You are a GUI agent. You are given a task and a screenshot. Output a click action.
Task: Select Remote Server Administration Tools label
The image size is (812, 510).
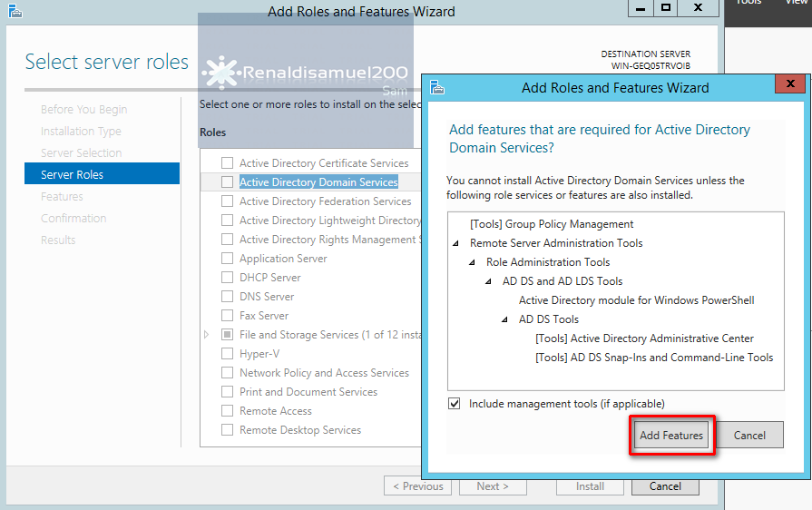[x=556, y=243]
